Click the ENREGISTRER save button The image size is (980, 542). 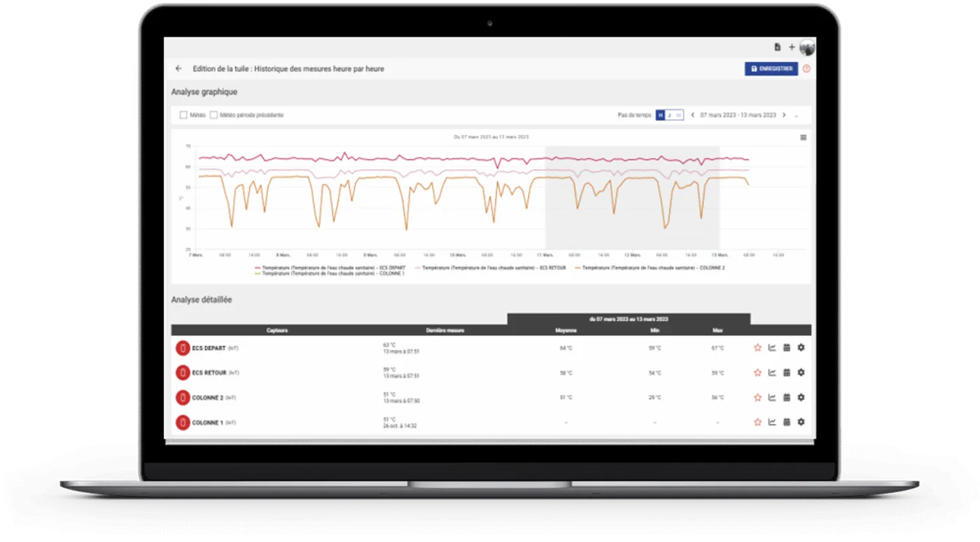coord(771,69)
